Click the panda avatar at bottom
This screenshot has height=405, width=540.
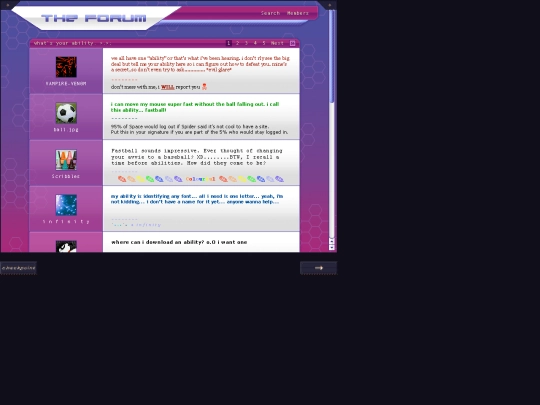coord(66,247)
